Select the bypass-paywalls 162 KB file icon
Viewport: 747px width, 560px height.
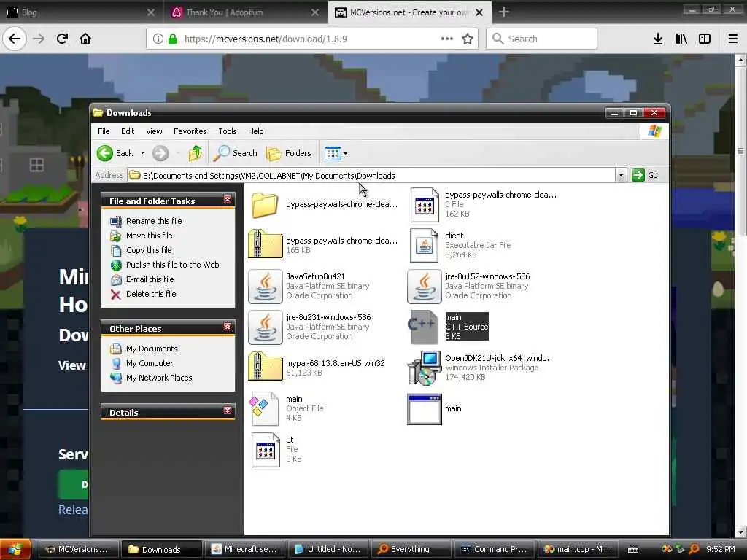pyautogui.click(x=425, y=205)
